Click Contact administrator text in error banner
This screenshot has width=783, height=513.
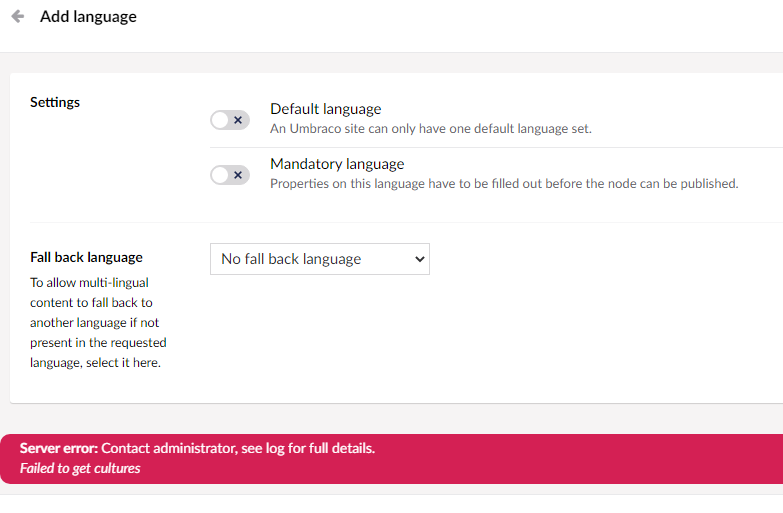pyautogui.click(x=170, y=449)
